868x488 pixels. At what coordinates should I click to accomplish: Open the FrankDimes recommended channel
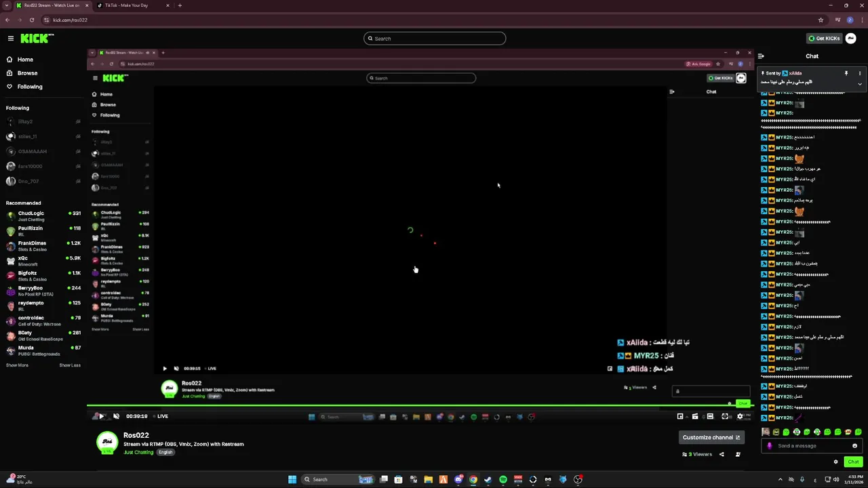coord(43,246)
